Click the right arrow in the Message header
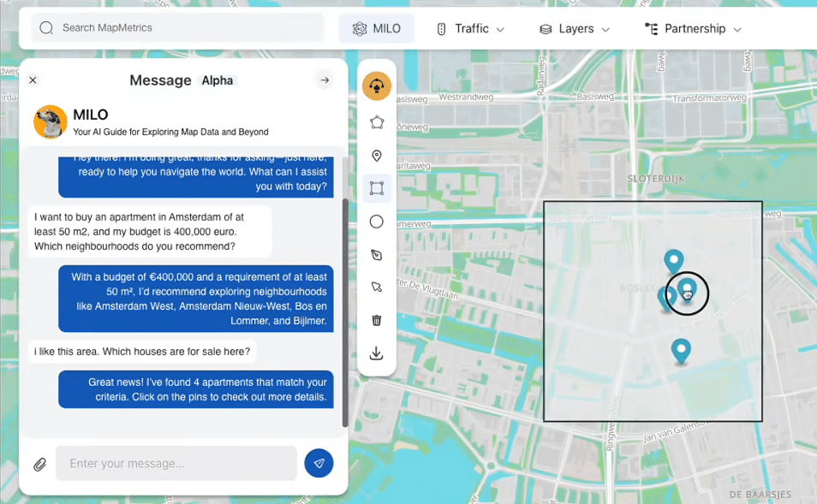This screenshot has width=817, height=504. point(325,80)
